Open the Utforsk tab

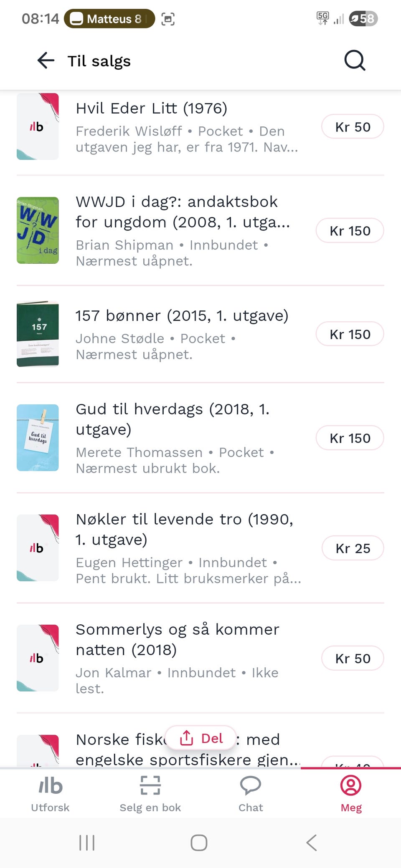pos(50,794)
